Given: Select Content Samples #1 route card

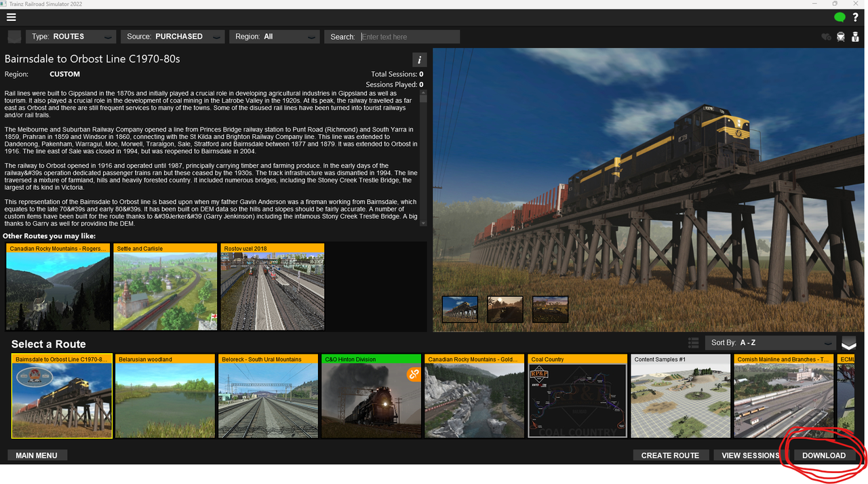Looking at the screenshot, I should (x=681, y=397).
